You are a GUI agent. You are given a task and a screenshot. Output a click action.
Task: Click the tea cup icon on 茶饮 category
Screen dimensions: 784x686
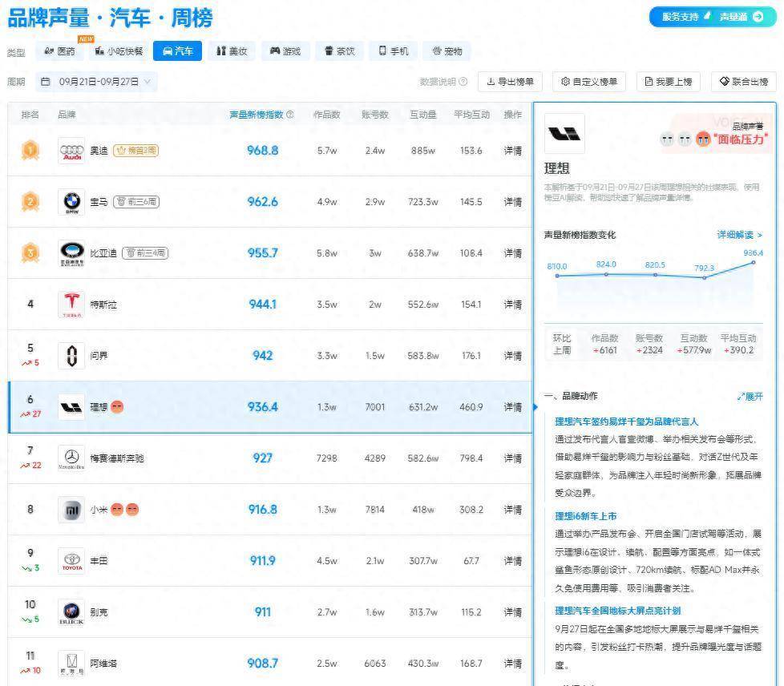(x=328, y=50)
